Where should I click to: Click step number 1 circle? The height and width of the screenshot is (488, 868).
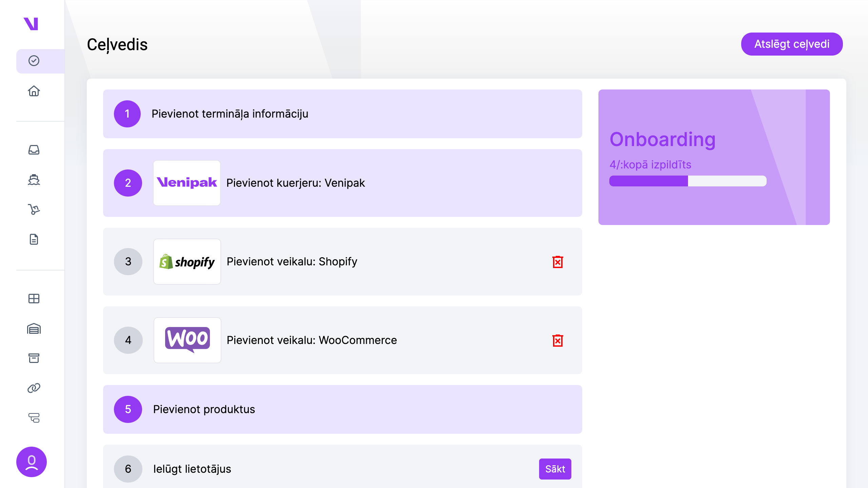(x=127, y=114)
